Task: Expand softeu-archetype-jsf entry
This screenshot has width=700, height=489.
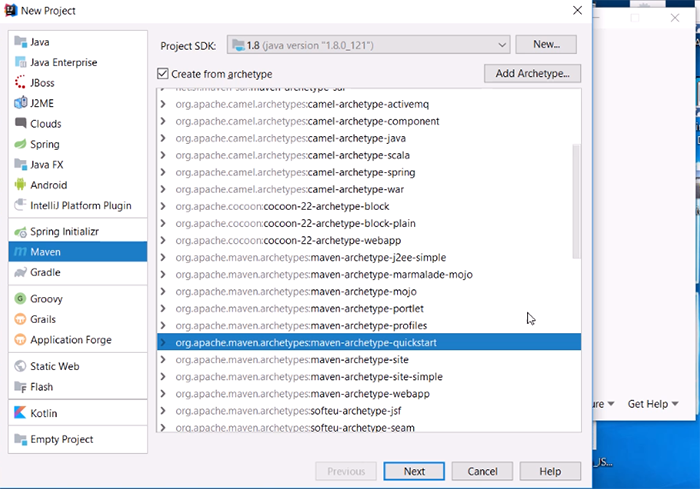Action: click(x=163, y=410)
